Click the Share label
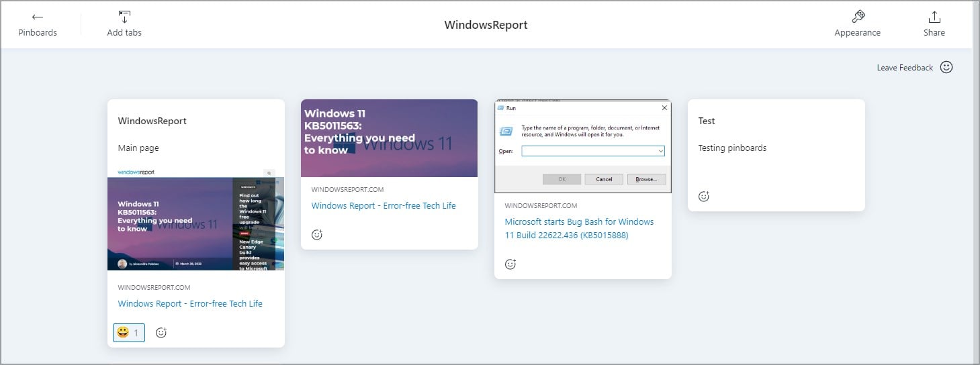This screenshot has width=980, height=365. [x=934, y=33]
